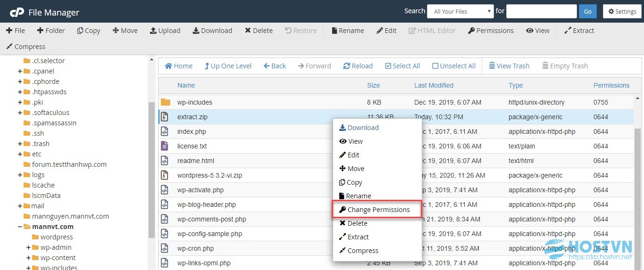Viewport: 644px width, 270px height.
Task: Click the Download toolbar button
Action: point(212,30)
